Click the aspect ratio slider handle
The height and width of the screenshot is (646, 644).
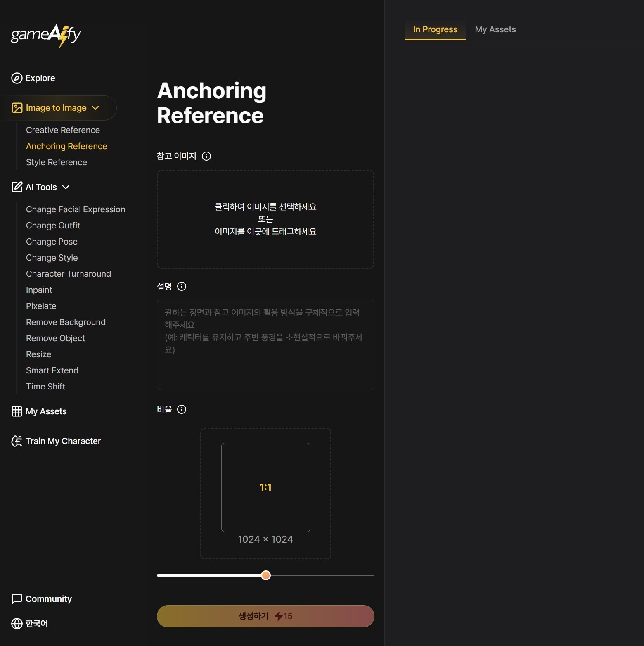point(266,575)
